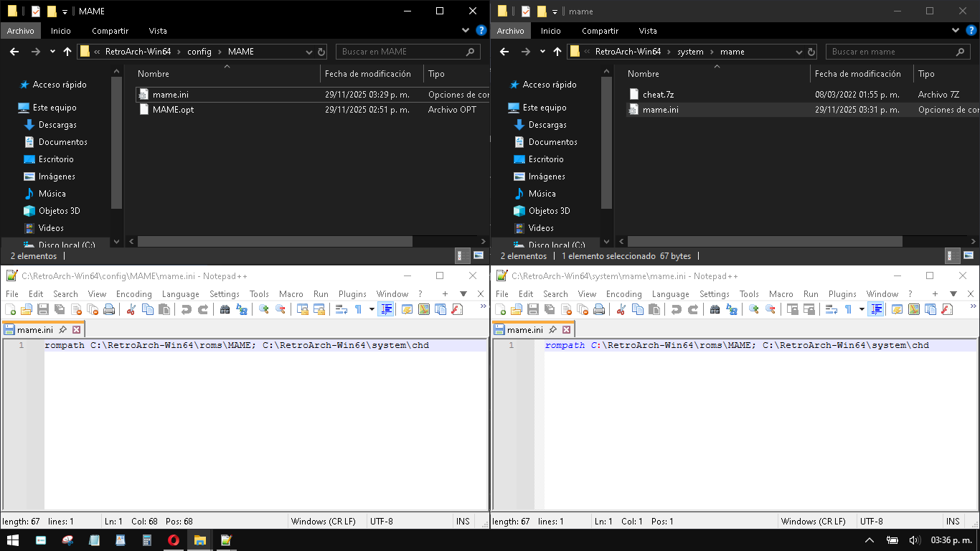Expand the ribbon in the right Explorer window

pos(955,31)
